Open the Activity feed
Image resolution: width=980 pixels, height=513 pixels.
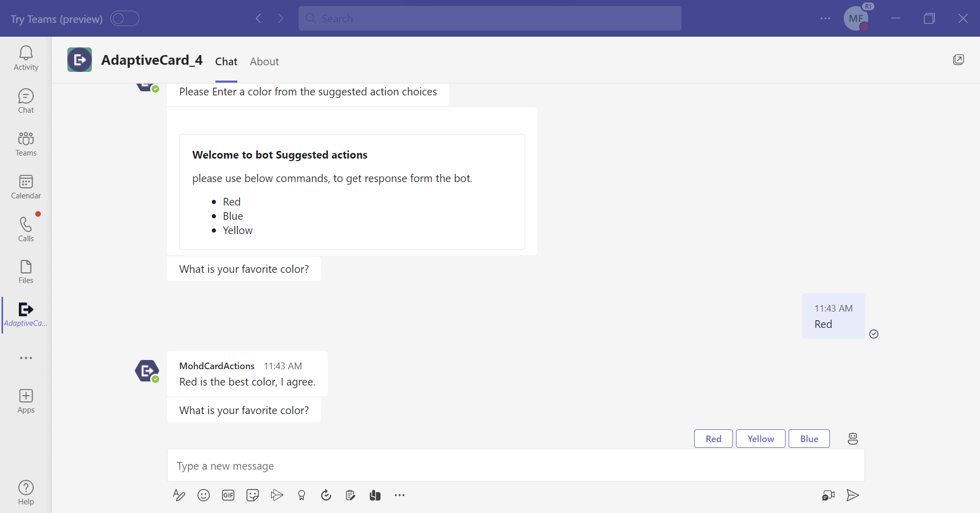(x=26, y=58)
